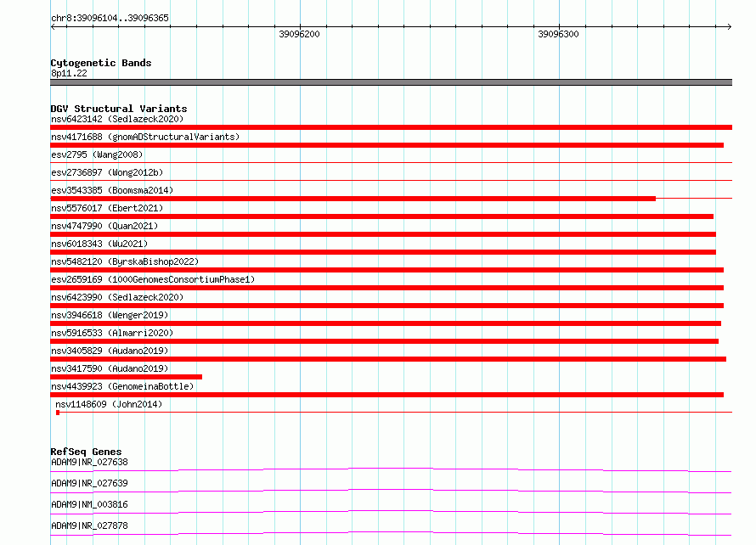This screenshot has height=545, width=756.
Task: Click label esv2736897 (Wong2012b)
Action: click(107, 172)
